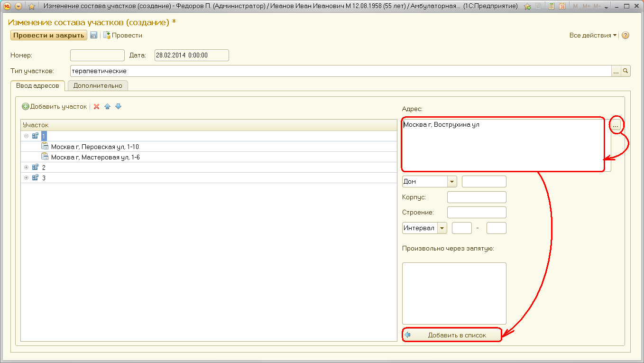644x363 pixels.
Task: Click Добавить участок button
Action: coord(55,106)
